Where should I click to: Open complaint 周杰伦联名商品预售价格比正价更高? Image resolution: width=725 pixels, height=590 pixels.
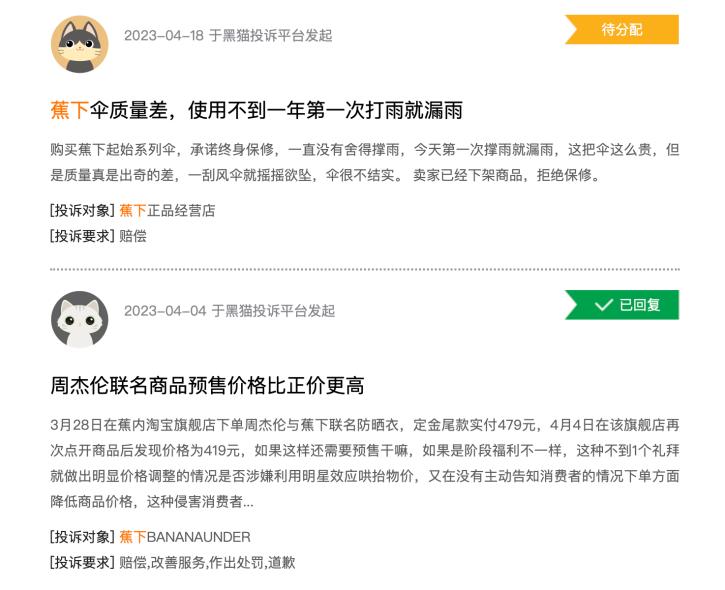point(207,385)
